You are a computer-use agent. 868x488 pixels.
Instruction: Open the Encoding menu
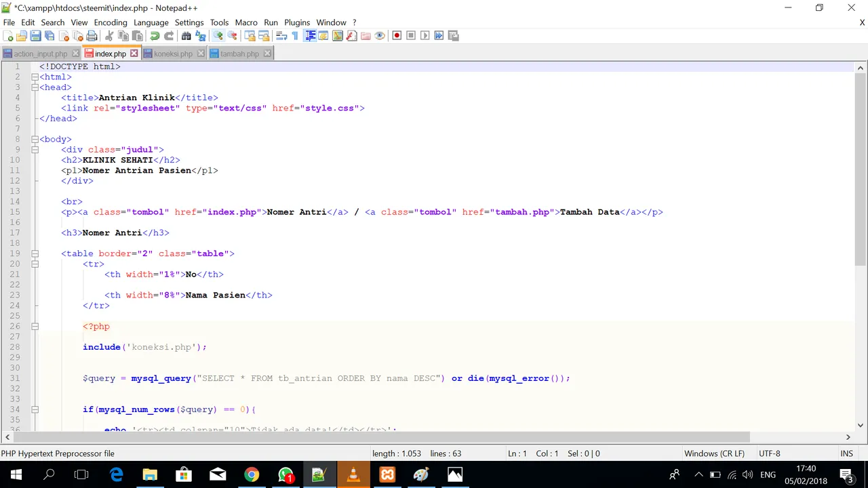tap(111, 22)
